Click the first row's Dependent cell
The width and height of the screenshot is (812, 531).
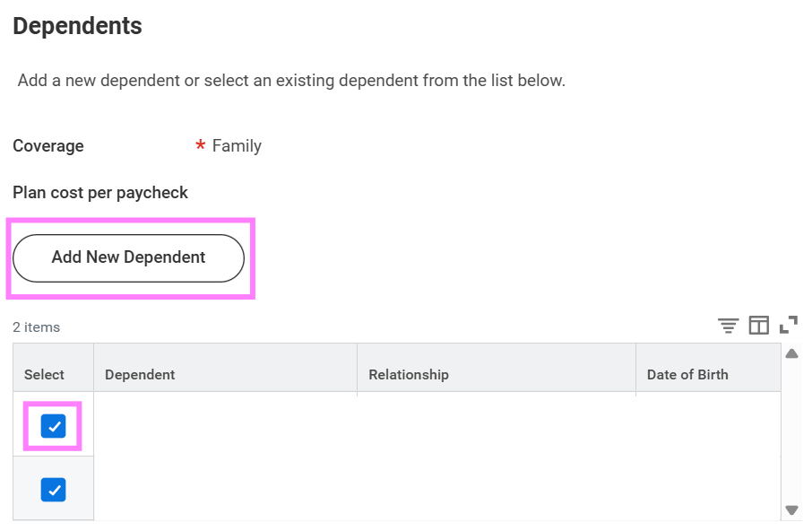tap(224, 426)
